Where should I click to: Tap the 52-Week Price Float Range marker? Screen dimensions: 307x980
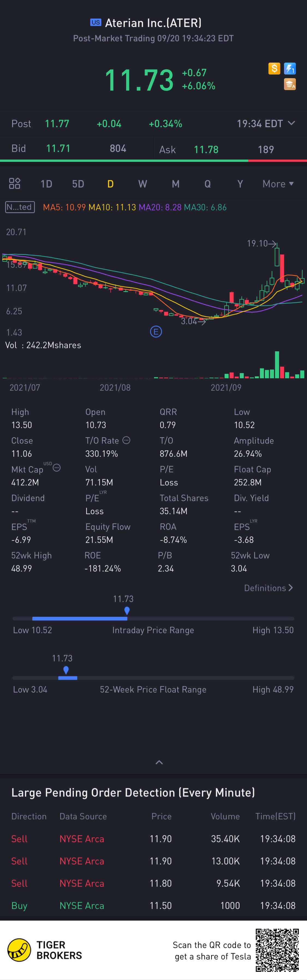pos(66,670)
